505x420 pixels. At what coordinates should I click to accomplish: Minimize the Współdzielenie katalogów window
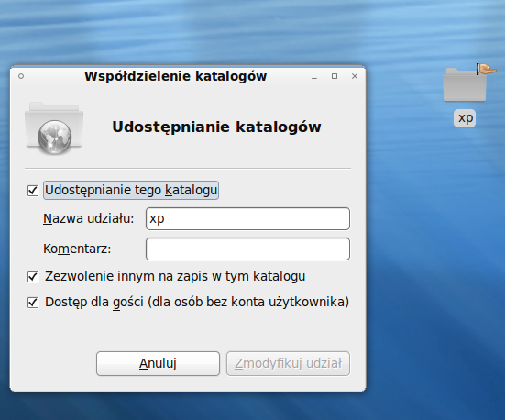coord(314,77)
